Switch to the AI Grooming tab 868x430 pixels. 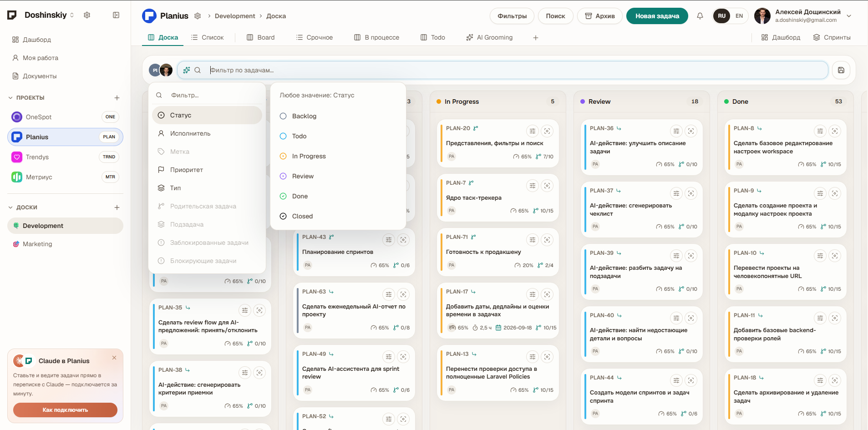490,37
